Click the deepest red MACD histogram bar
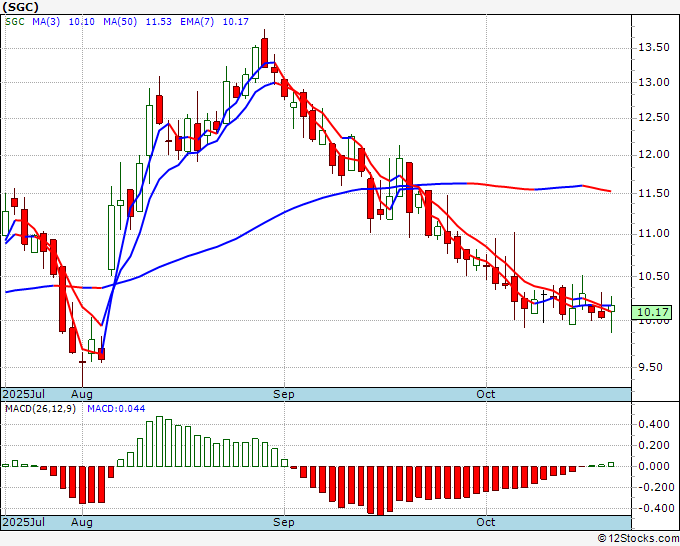The height and width of the screenshot is (546, 680). click(380, 491)
